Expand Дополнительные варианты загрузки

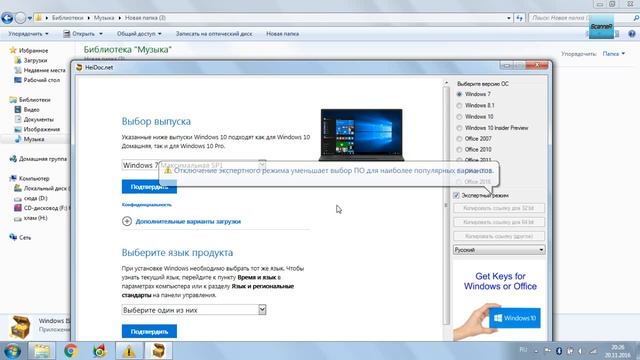click(182, 221)
